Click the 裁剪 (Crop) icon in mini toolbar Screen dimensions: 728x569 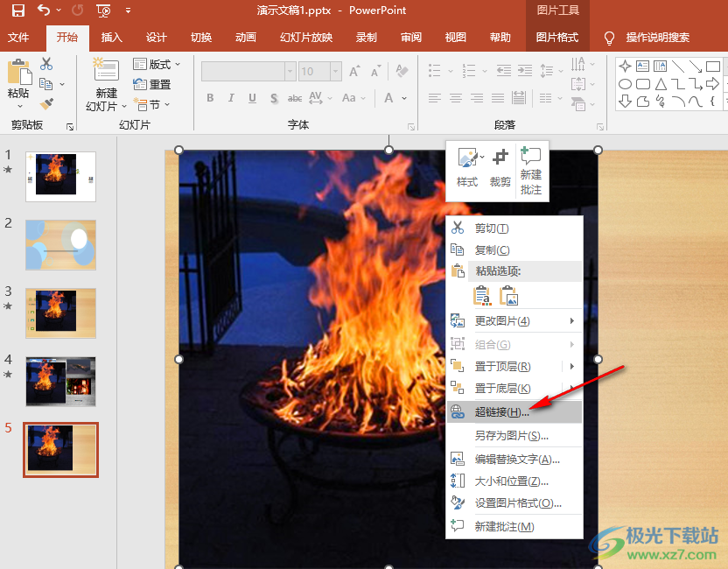[x=500, y=166]
